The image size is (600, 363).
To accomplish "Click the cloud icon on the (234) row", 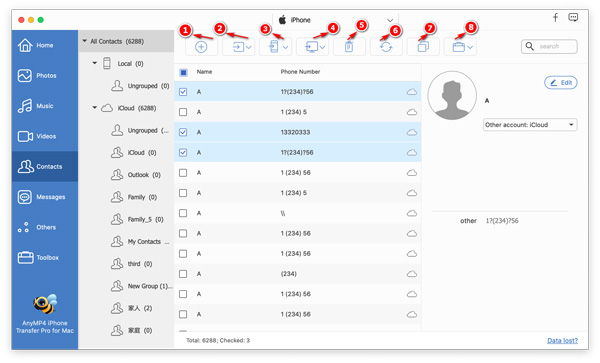I will [412, 274].
